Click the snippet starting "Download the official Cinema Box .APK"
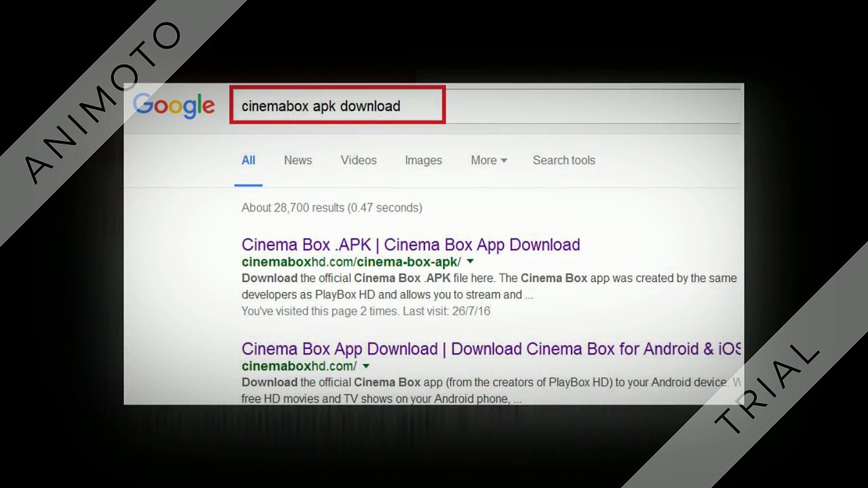868x488 pixels. point(489,278)
